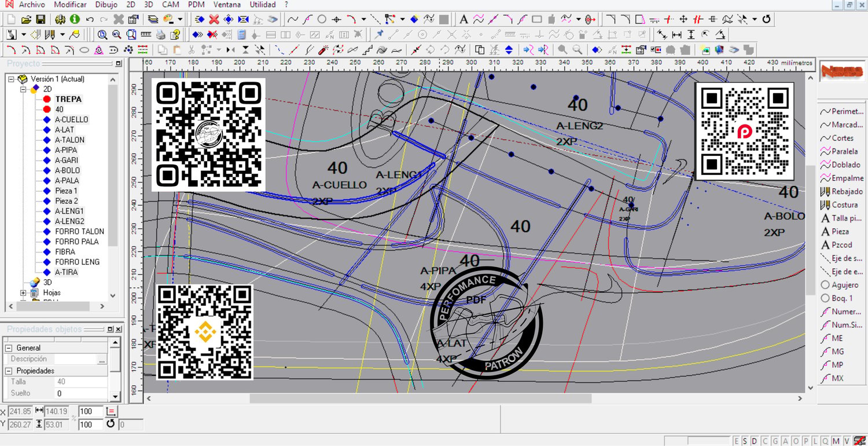Select the magnifier zoom window icon
This screenshot has width=868, height=446.
[131, 34]
